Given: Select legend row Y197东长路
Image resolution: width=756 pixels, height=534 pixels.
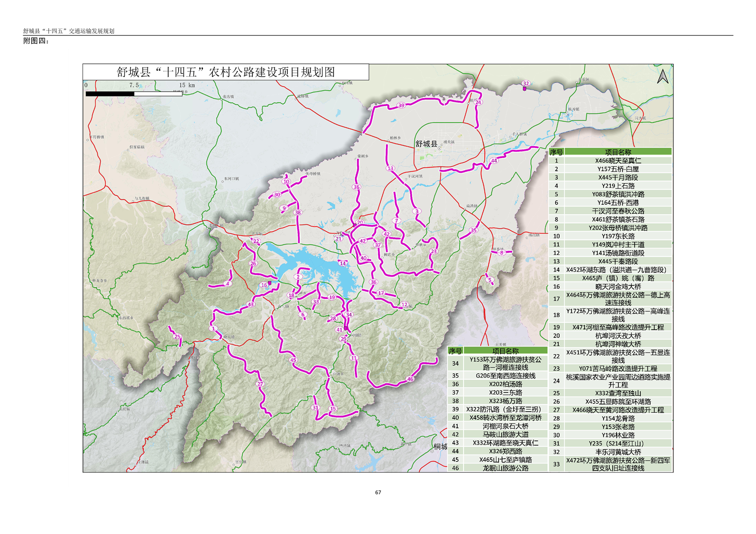Looking at the screenshot, I should (610, 236).
